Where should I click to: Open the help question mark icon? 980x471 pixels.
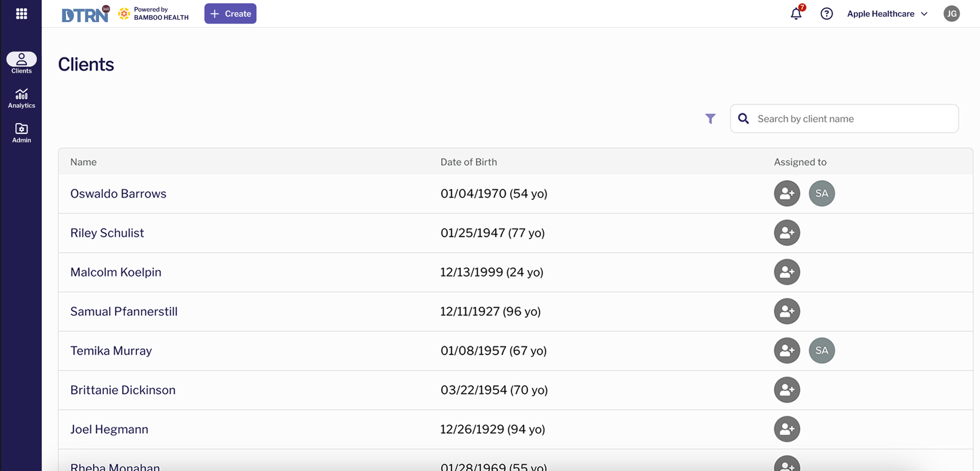coord(826,14)
